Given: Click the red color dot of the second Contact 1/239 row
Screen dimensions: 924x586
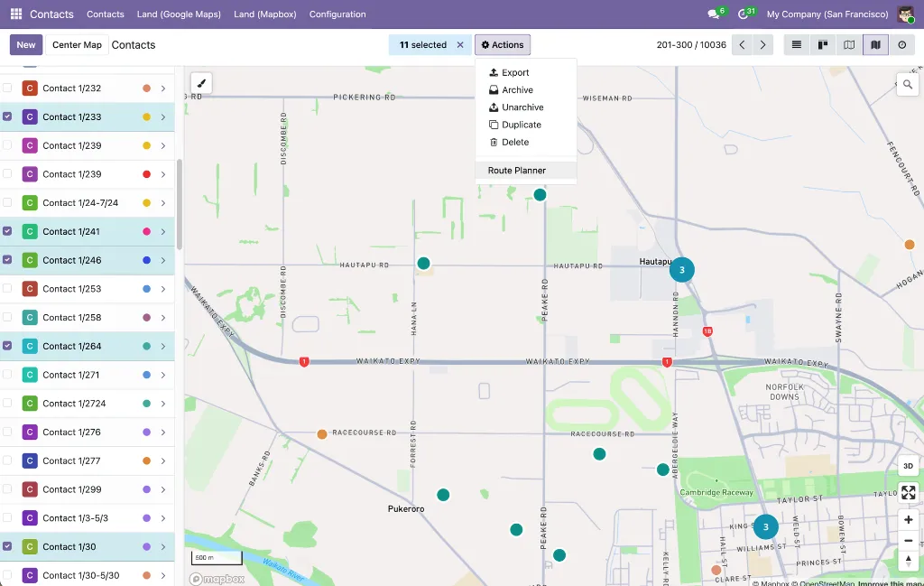Looking at the screenshot, I should tap(147, 174).
